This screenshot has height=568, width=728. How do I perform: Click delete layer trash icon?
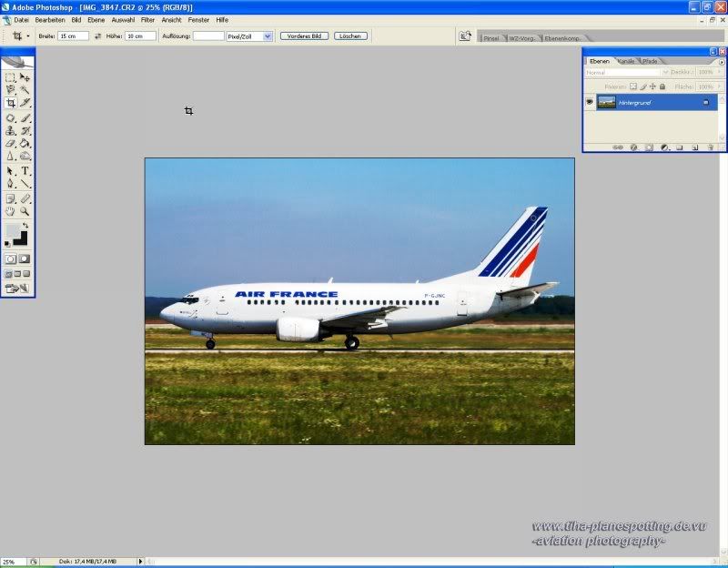point(710,147)
